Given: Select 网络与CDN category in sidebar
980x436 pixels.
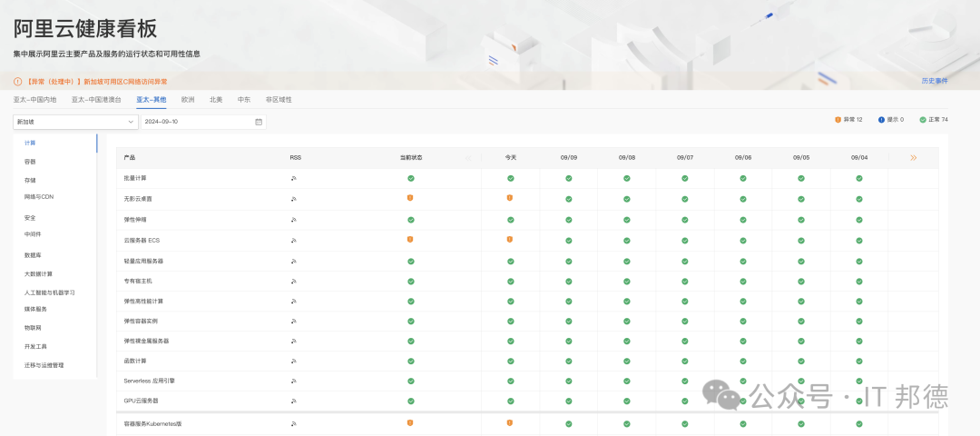Looking at the screenshot, I should coord(39,196).
